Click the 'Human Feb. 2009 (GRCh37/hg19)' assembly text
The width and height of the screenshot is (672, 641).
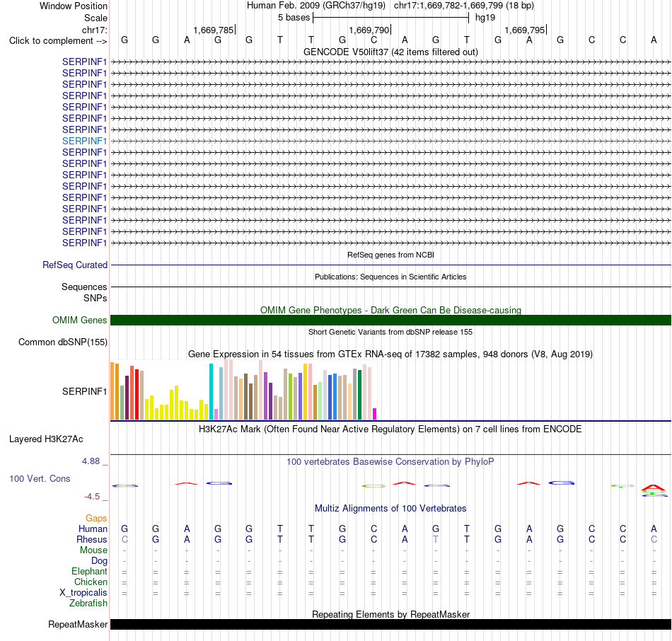point(316,6)
